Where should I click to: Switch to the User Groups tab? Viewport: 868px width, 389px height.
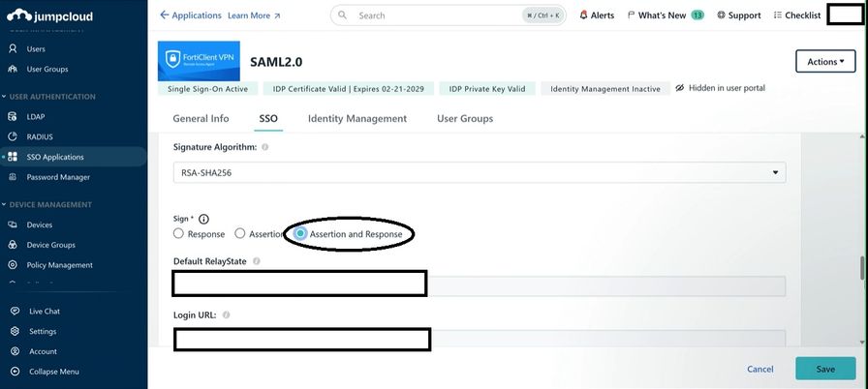(x=465, y=118)
